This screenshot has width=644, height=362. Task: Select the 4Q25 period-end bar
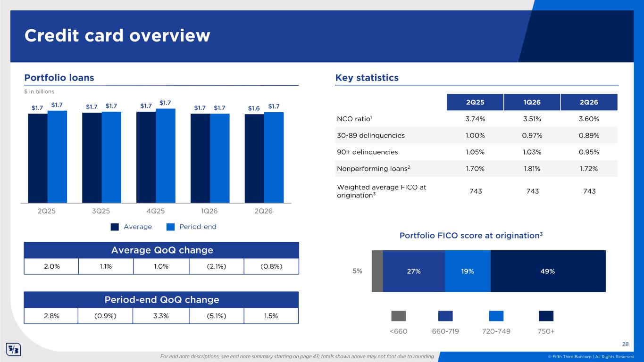pos(166,156)
